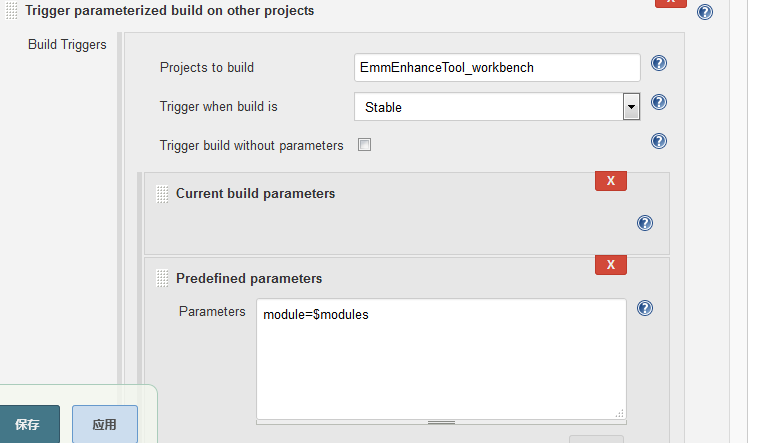Click the 应用 apply button
Viewport: 760px width, 443px height.
pyautogui.click(x=105, y=425)
